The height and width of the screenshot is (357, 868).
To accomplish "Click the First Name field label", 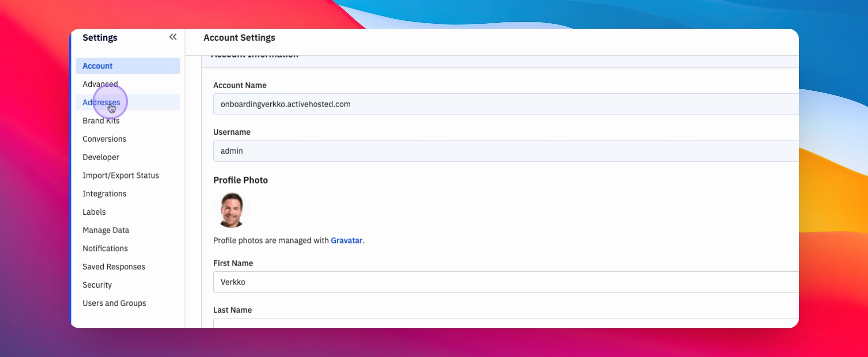I will tap(233, 263).
